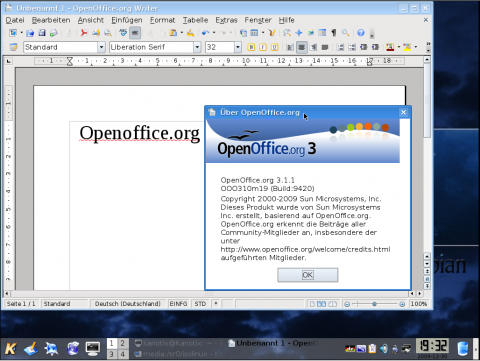The image size is (480, 361).
Task: Decrease indent icon
Action: 364,47
